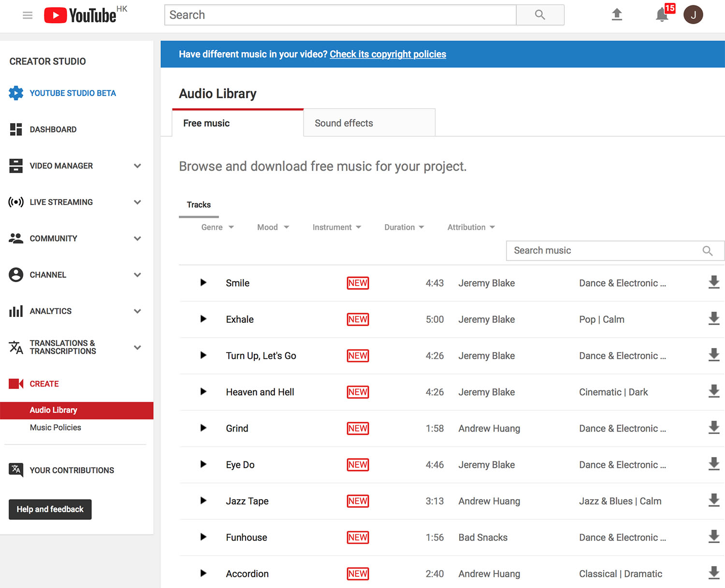Expand the Video Manager section chevron
Screen dimensions: 725x588
click(137, 166)
